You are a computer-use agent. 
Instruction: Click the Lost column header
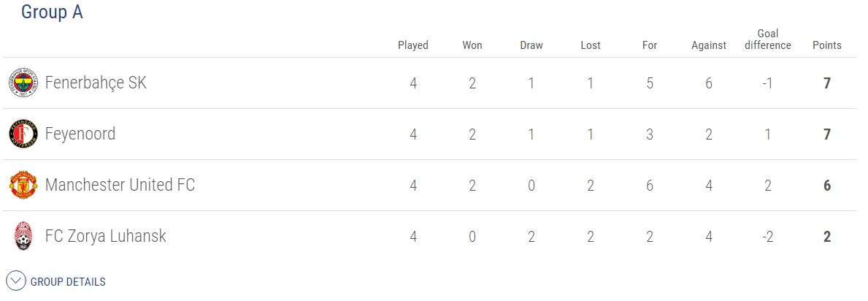pos(591,45)
